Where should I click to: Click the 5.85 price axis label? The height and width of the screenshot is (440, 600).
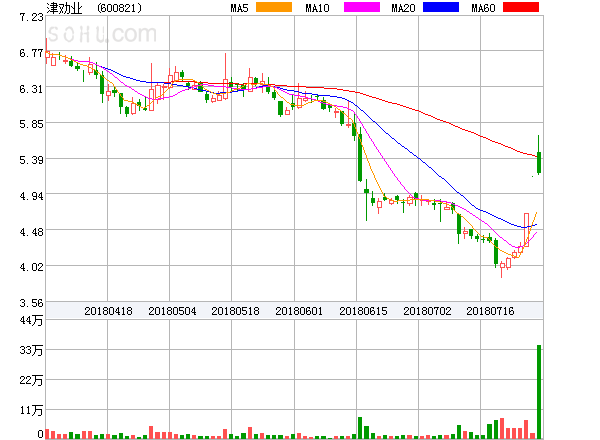click(31, 124)
